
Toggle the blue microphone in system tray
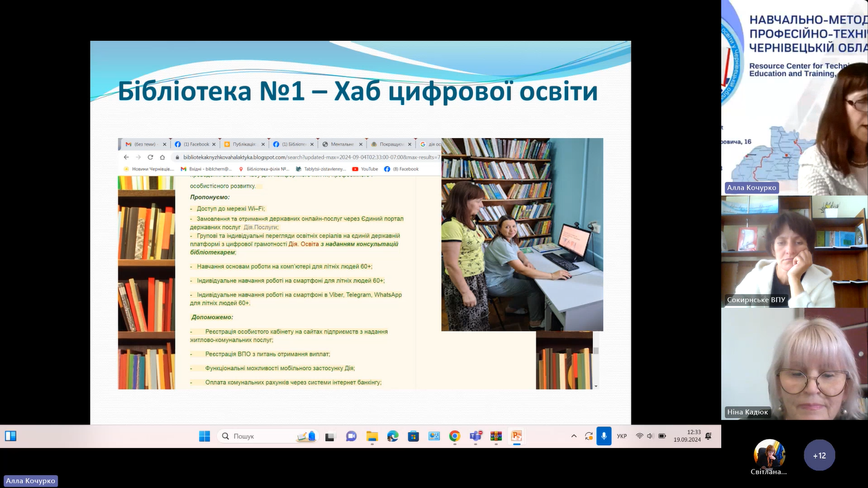point(603,436)
